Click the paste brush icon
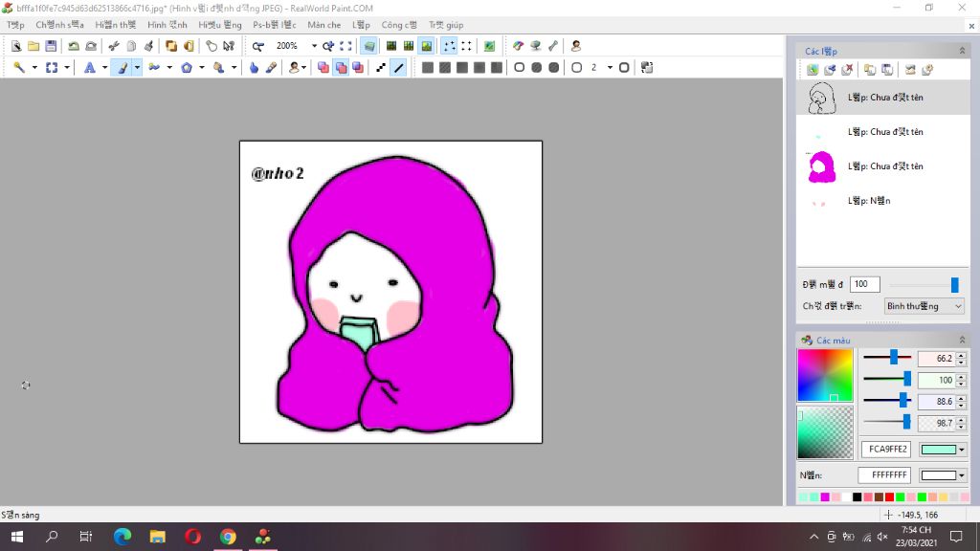This screenshot has width=980, height=551. (x=148, y=46)
